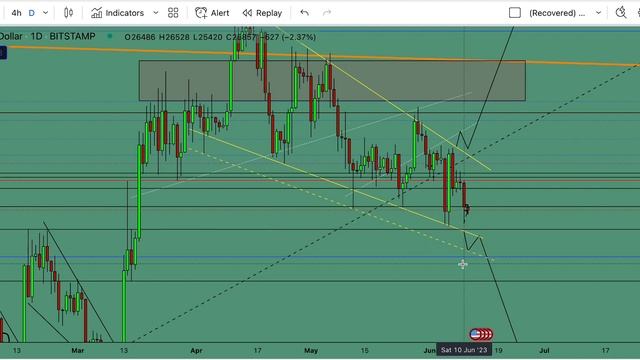The width and height of the screenshot is (640, 360).
Task: Open indicator templates grid icon
Action: [173, 13]
